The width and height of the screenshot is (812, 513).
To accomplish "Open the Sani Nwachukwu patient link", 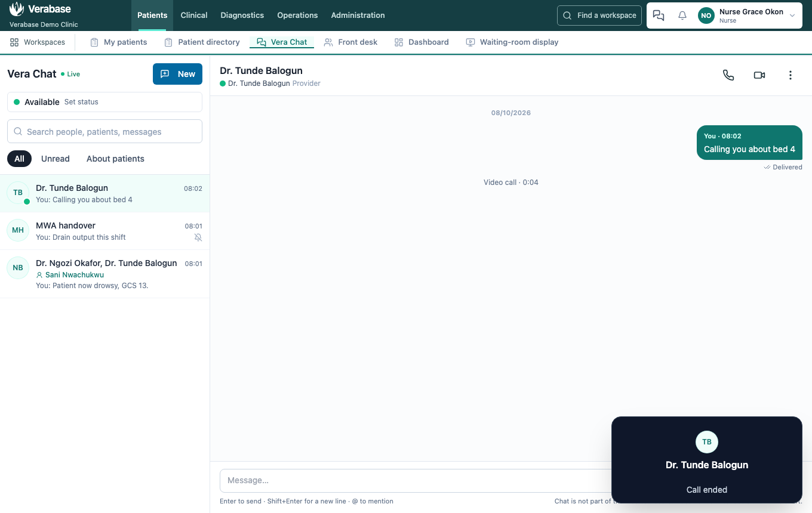I will pos(70,275).
